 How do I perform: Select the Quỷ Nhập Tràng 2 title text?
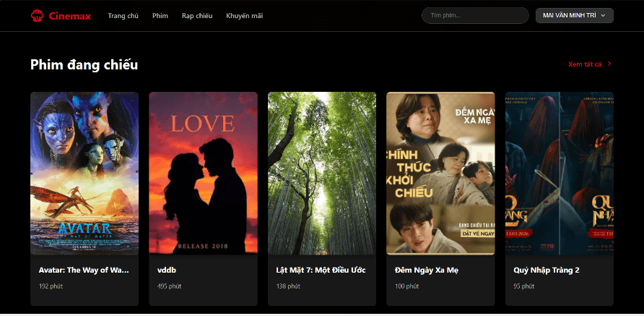547,270
